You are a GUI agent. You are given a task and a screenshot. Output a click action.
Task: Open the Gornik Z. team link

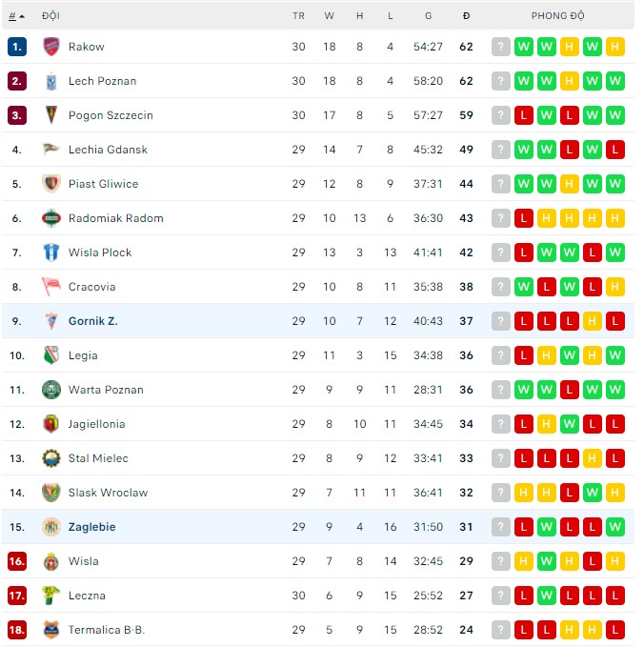92,321
